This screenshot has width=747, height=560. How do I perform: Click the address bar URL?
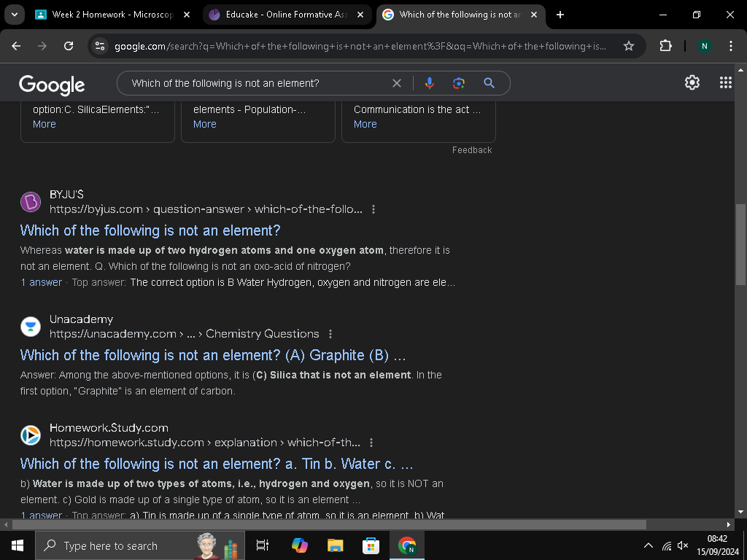[x=360, y=46]
